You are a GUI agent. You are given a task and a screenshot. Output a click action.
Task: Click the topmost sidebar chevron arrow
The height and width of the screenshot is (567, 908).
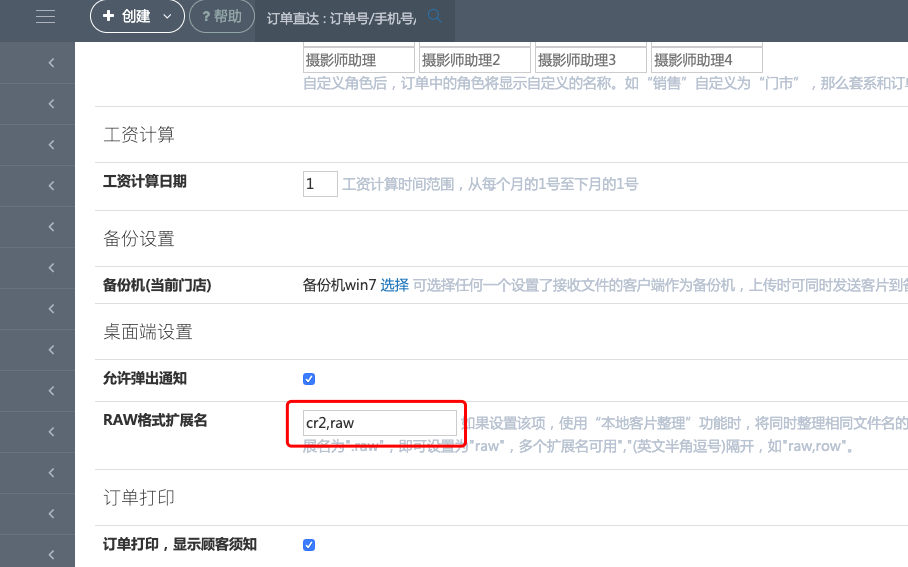(x=51, y=63)
